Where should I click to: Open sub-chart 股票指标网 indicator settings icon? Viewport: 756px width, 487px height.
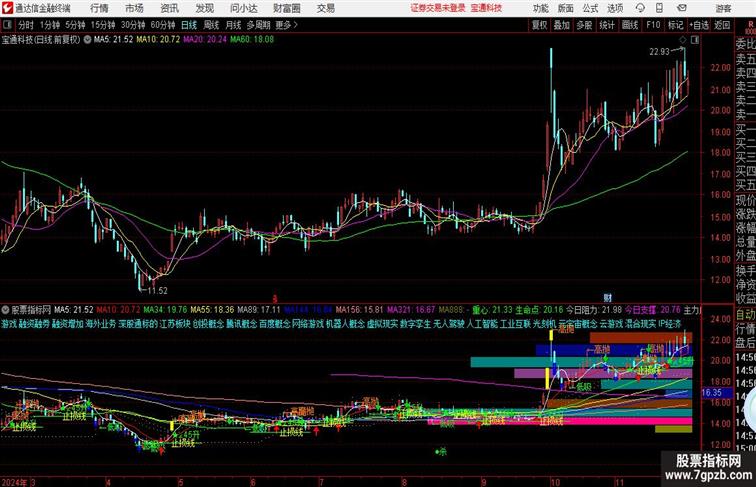[x=5, y=309]
